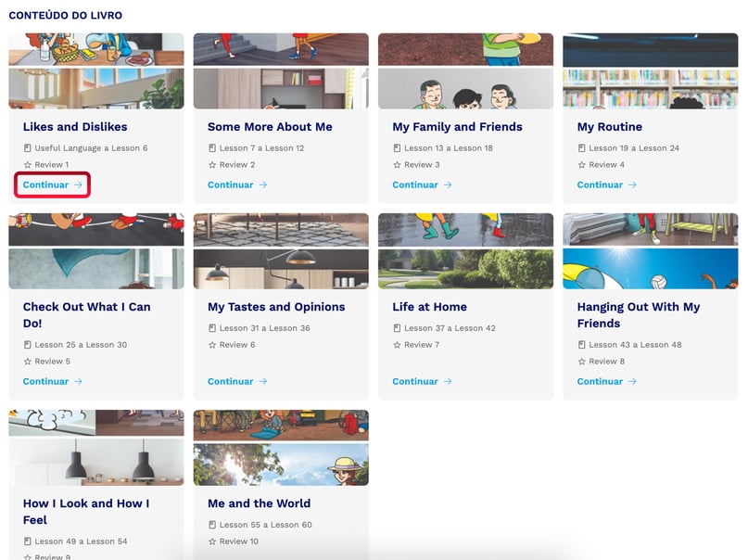Open the How I Look and How I Feel cover image

click(96, 448)
